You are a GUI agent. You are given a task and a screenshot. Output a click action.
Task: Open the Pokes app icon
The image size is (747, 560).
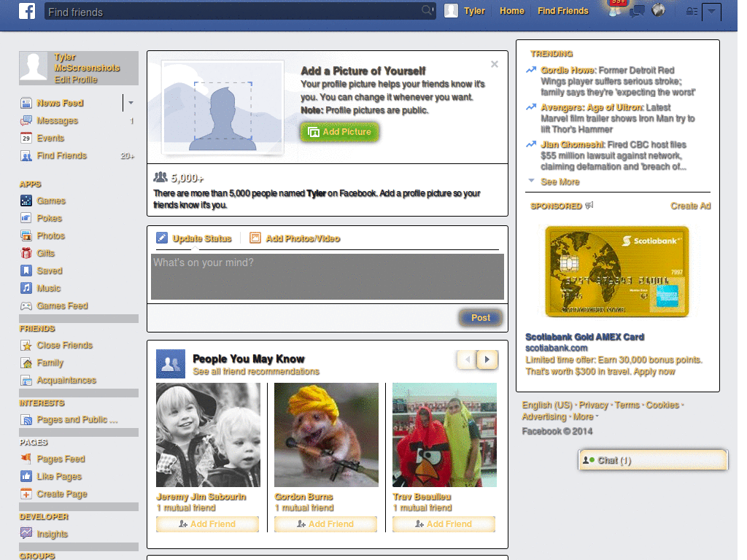point(26,218)
